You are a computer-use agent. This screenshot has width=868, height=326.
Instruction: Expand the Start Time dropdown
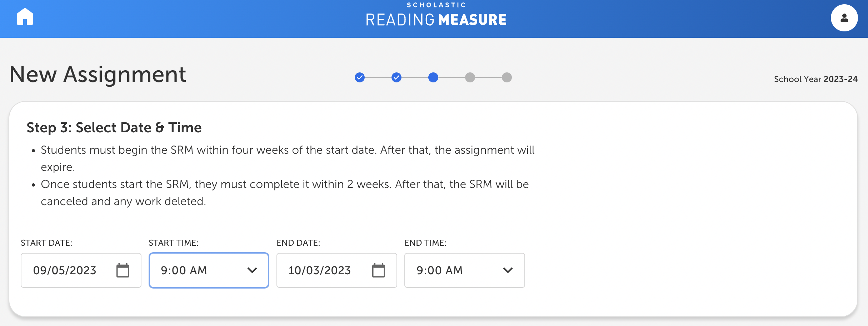point(209,270)
